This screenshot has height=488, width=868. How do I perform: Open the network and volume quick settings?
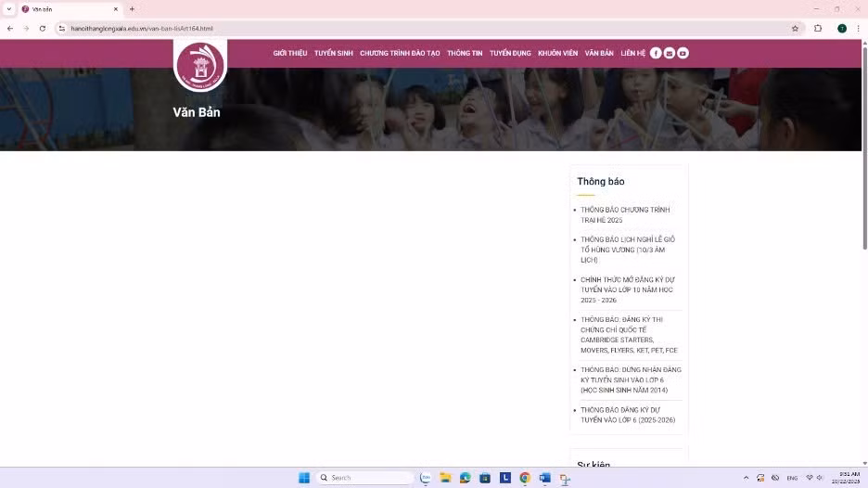point(814,478)
